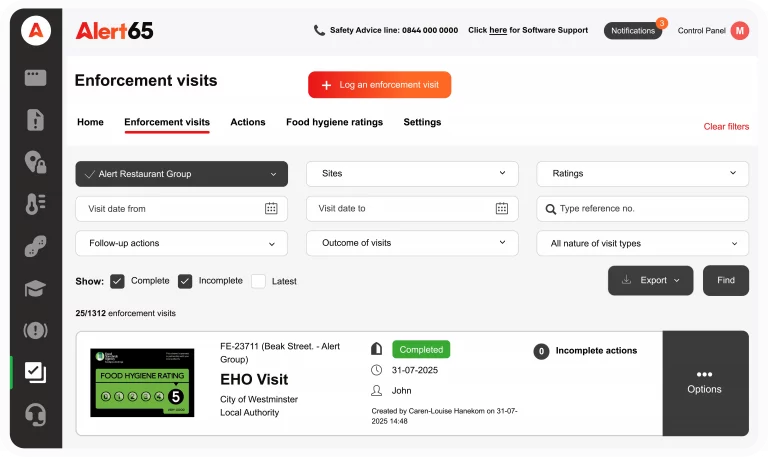
Task: Expand the Outcome of visits dropdown
Action: coord(412,243)
